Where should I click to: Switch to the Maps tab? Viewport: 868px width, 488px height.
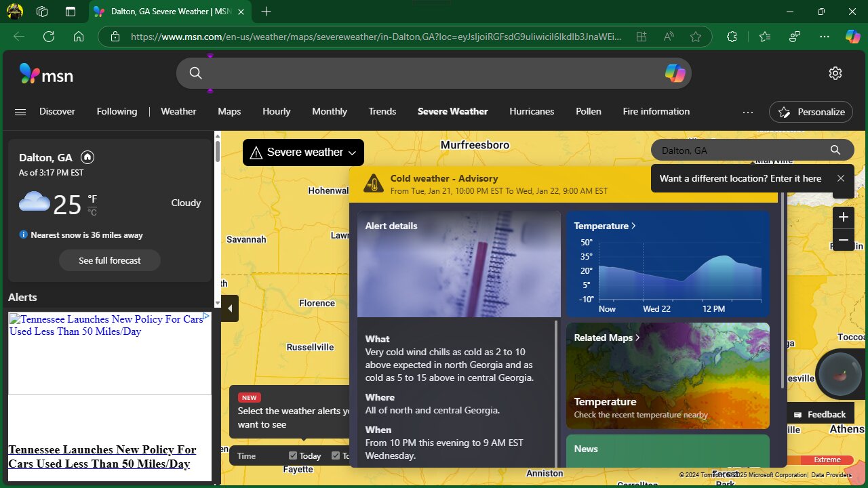click(229, 112)
